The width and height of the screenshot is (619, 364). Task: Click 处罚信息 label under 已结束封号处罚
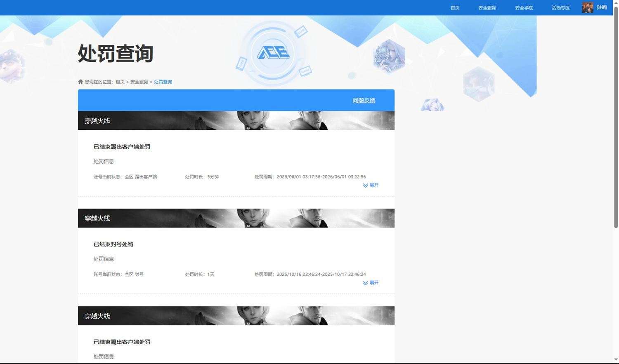104,259
